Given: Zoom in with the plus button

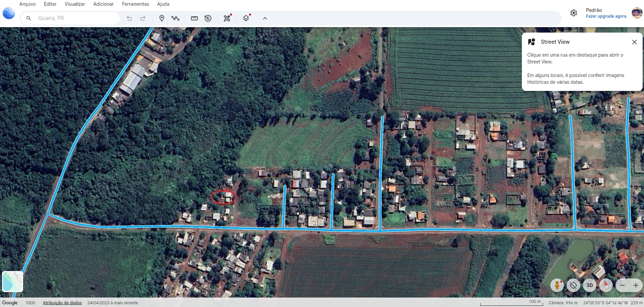Looking at the screenshot, I should (636, 285).
